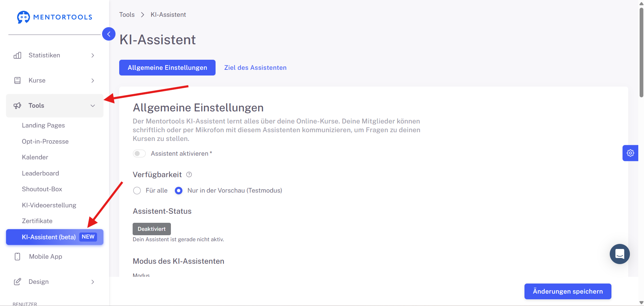The height and width of the screenshot is (306, 644).
Task: Click the Tools breadcrumb link
Action: click(x=127, y=15)
